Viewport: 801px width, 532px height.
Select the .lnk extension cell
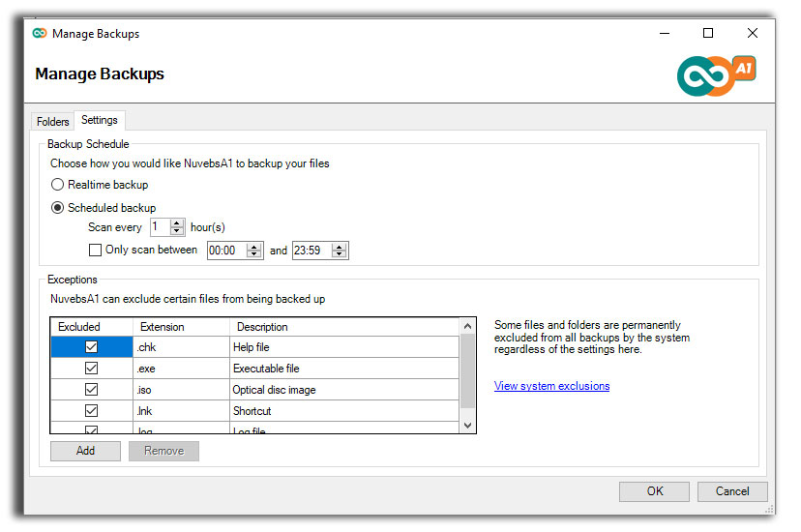coord(181,410)
